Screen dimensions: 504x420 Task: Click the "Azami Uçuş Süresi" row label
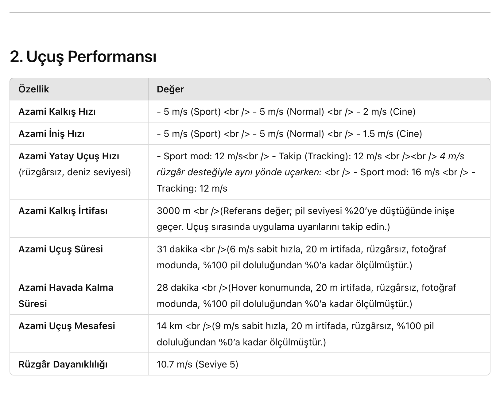pos(60,249)
